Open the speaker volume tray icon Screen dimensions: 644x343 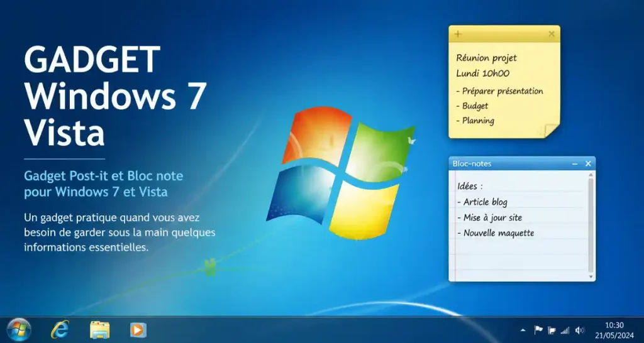(579, 330)
